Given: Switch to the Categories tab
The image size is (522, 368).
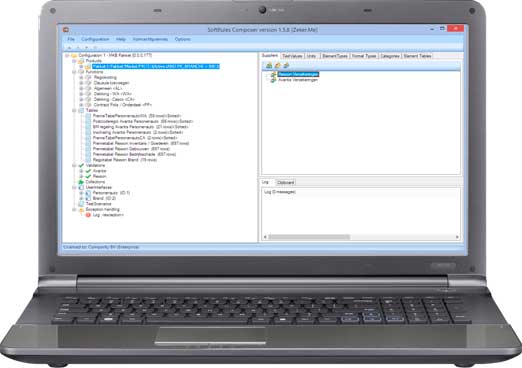Looking at the screenshot, I should tap(390, 56).
